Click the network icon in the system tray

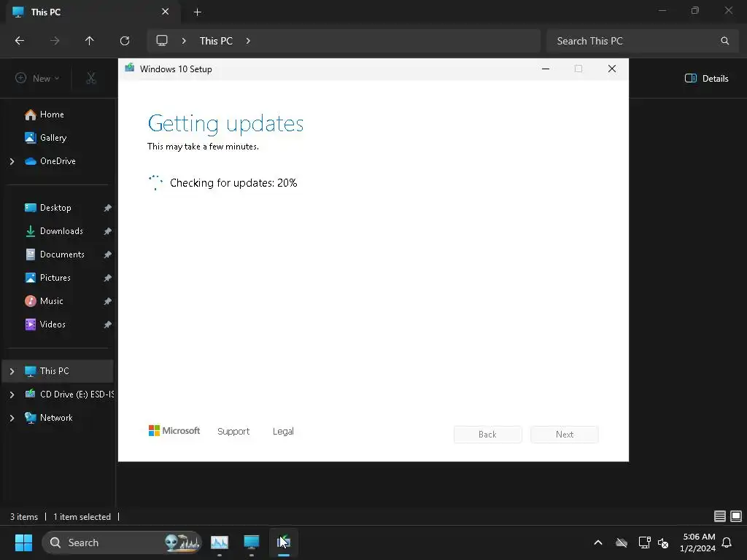pyautogui.click(x=644, y=542)
